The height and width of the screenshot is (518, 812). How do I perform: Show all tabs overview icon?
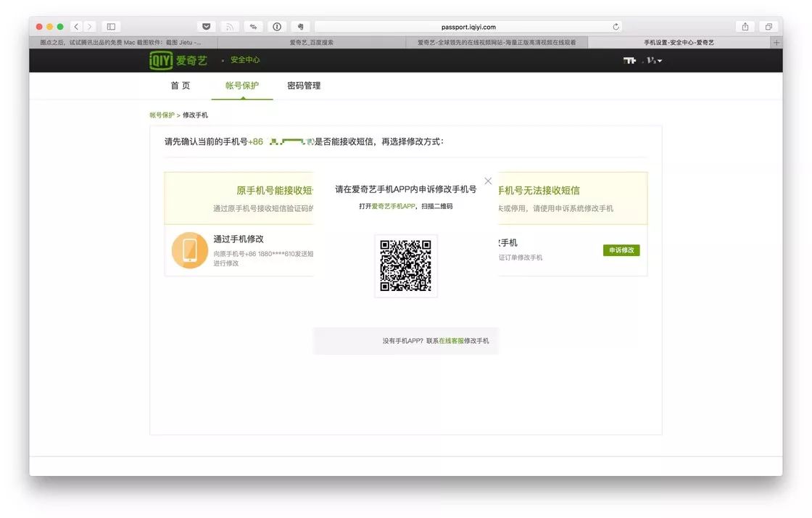pyautogui.click(x=768, y=26)
